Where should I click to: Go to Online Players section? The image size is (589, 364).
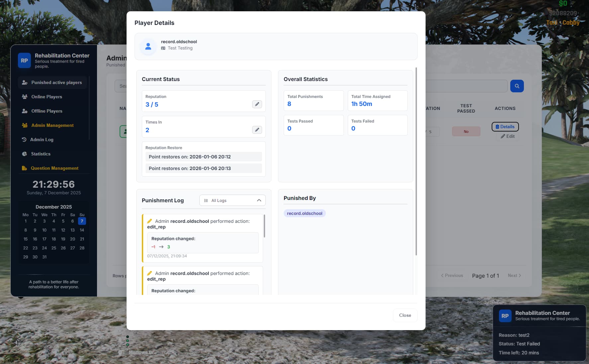click(47, 97)
